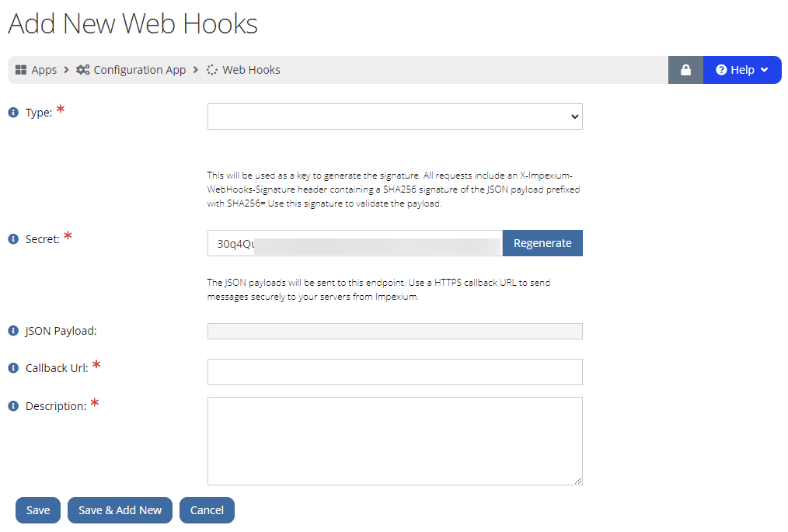Expand the Help menu

(x=742, y=70)
